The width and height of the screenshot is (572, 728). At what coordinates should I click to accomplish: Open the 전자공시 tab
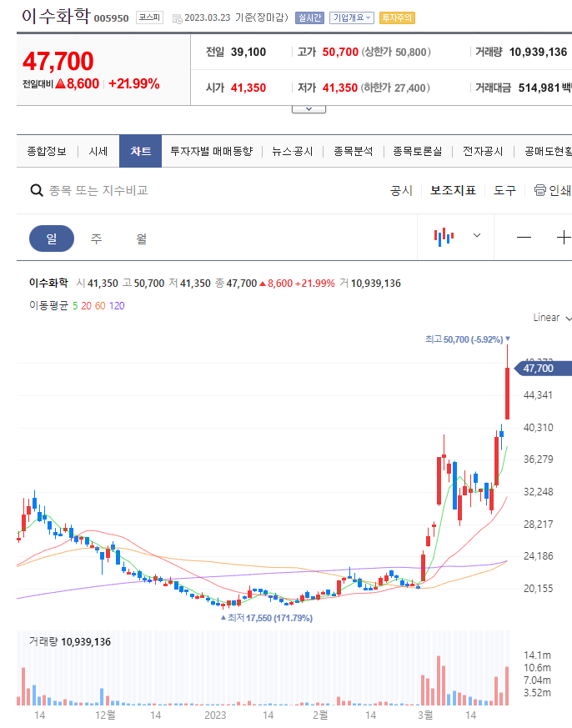coord(483,152)
